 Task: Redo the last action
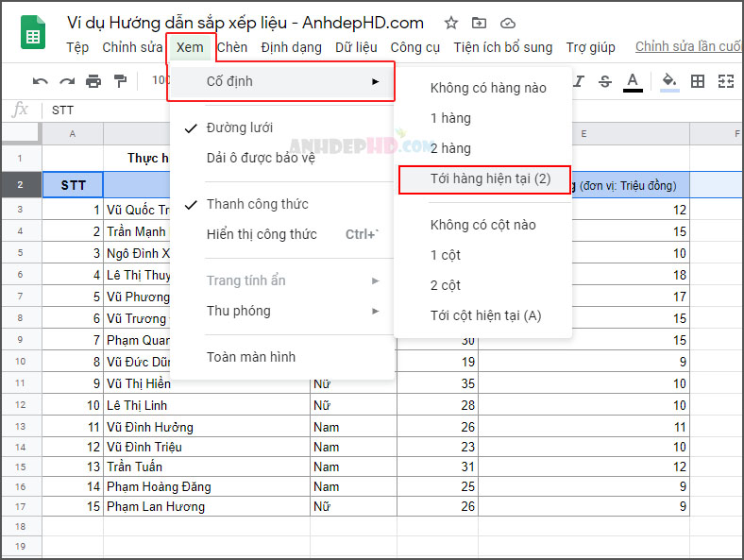[x=67, y=81]
